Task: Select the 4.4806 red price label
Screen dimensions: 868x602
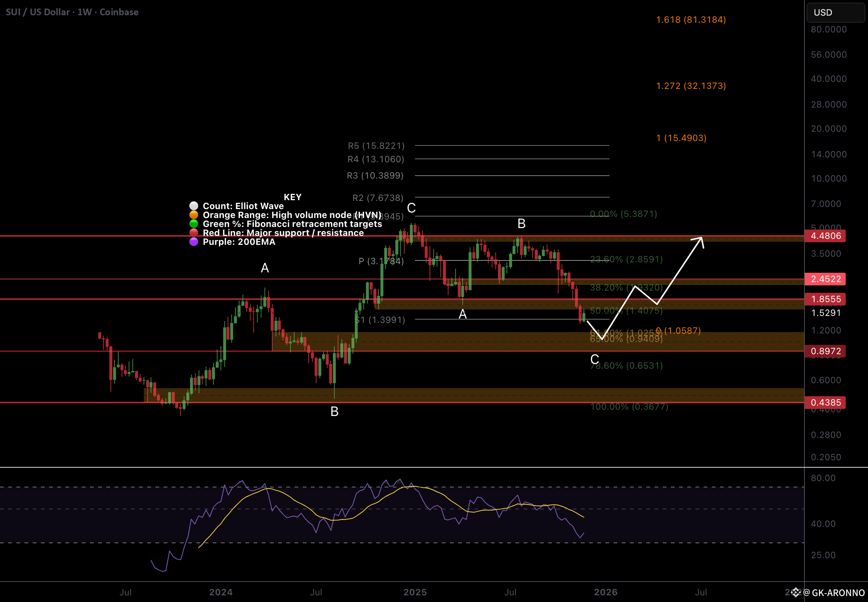Action: coord(825,236)
